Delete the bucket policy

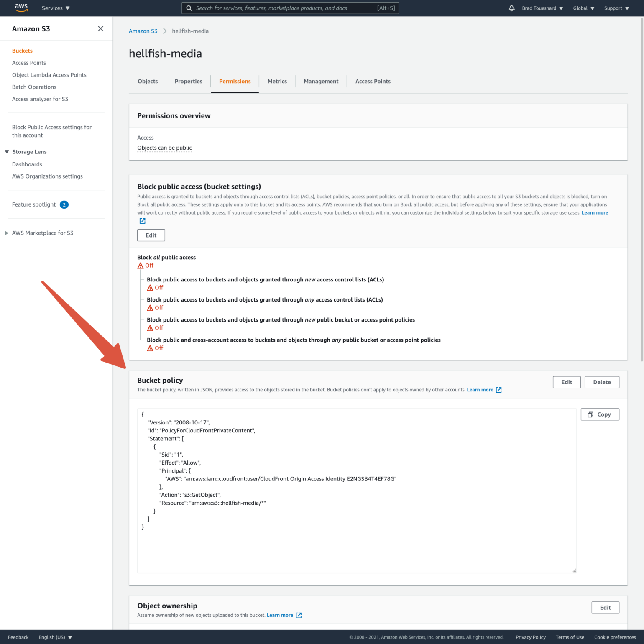(602, 382)
